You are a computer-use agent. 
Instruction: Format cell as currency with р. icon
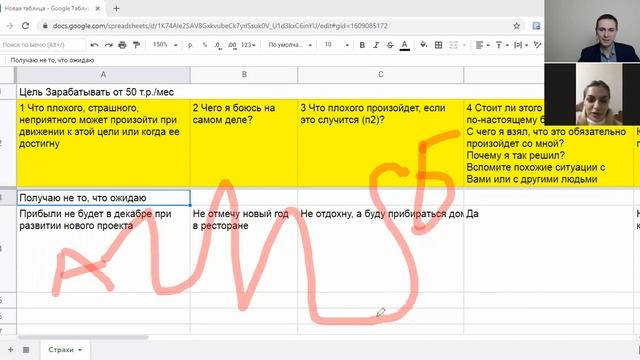tap(190, 45)
